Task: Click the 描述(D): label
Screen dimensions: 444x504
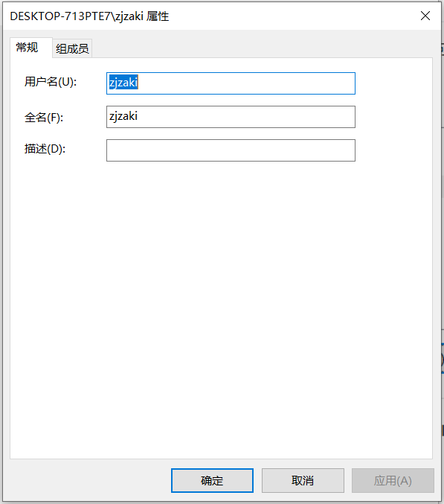Action: pos(45,148)
